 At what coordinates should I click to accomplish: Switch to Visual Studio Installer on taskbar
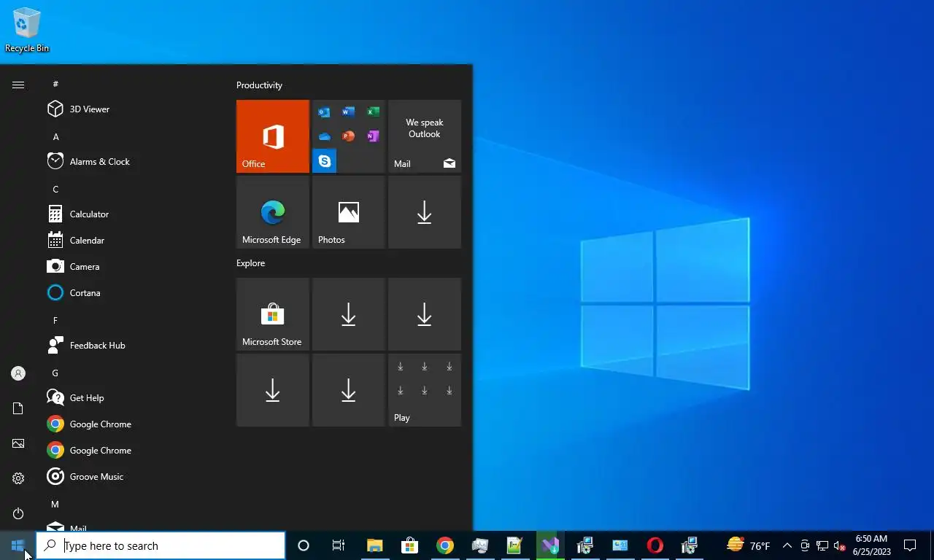click(549, 545)
